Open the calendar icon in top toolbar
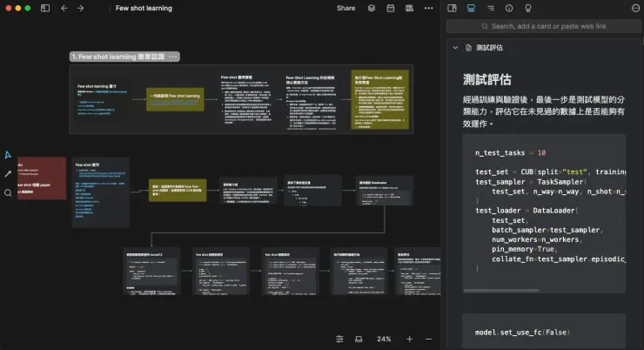644x350 pixels. [x=390, y=8]
